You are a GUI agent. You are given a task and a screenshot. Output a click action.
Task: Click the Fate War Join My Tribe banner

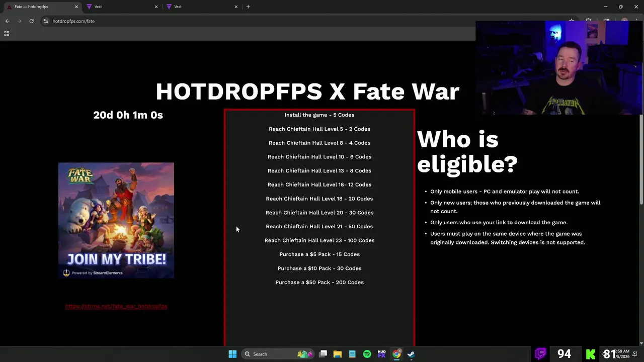(116, 220)
